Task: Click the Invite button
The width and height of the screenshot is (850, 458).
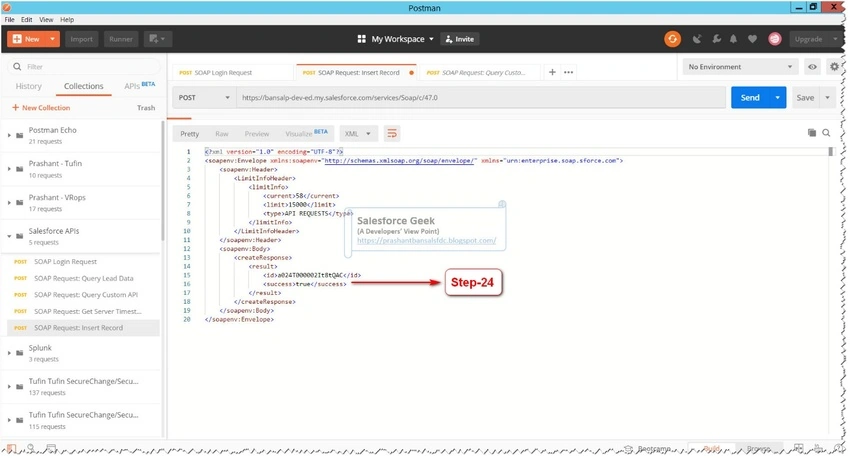Action: click(460, 39)
